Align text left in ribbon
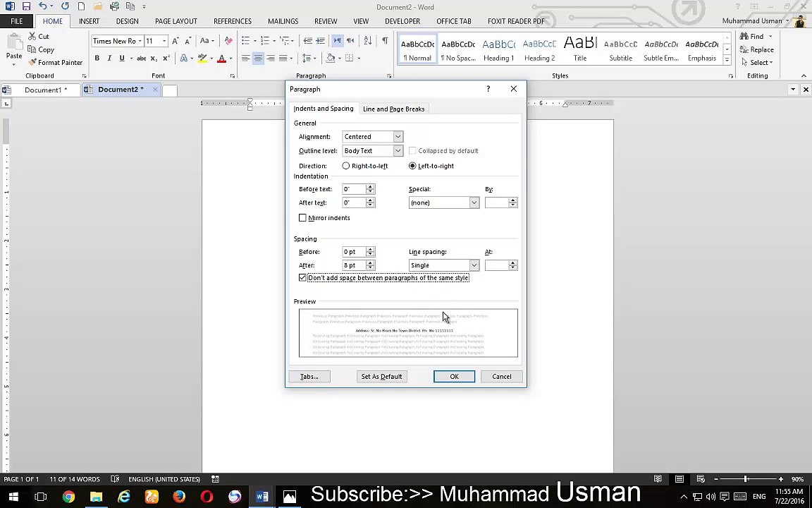The height and width of the screenshot is (508, 812). (245, 59)
